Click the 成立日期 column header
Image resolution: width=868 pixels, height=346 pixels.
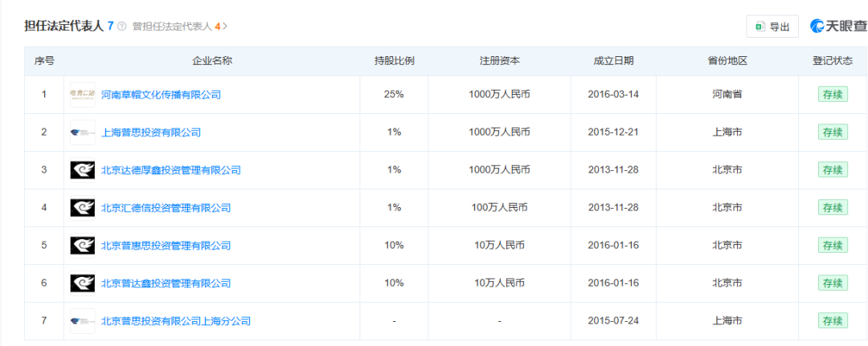[613, 61]
